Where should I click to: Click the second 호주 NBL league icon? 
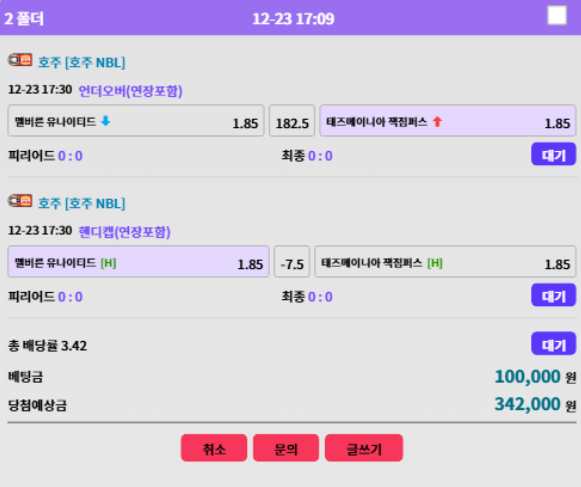[20, 201]
